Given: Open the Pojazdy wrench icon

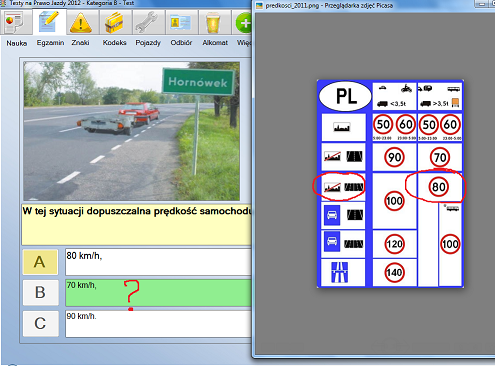Looking at the screenshot, I should [146, 22].
